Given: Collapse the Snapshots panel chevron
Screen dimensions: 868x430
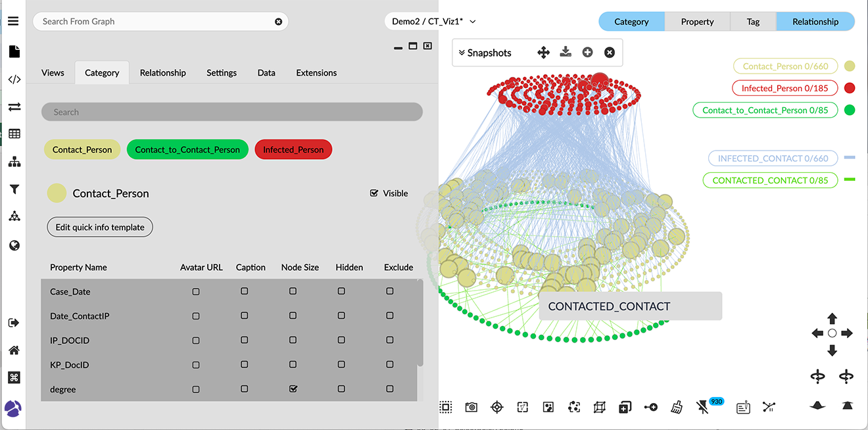Looking at the screenshot, I should (462, 53).
